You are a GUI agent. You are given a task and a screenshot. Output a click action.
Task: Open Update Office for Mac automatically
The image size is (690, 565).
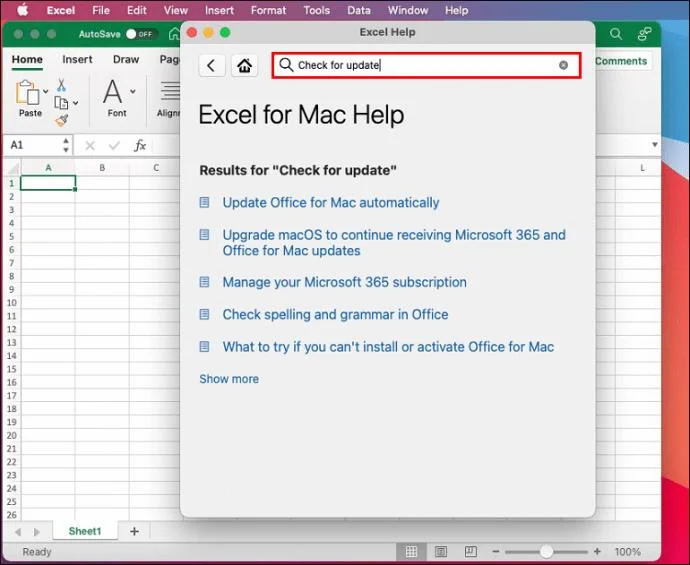click(331, 202)
